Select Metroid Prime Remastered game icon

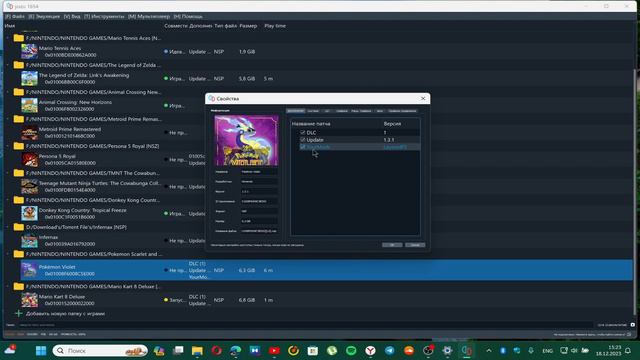pos(29,133)
